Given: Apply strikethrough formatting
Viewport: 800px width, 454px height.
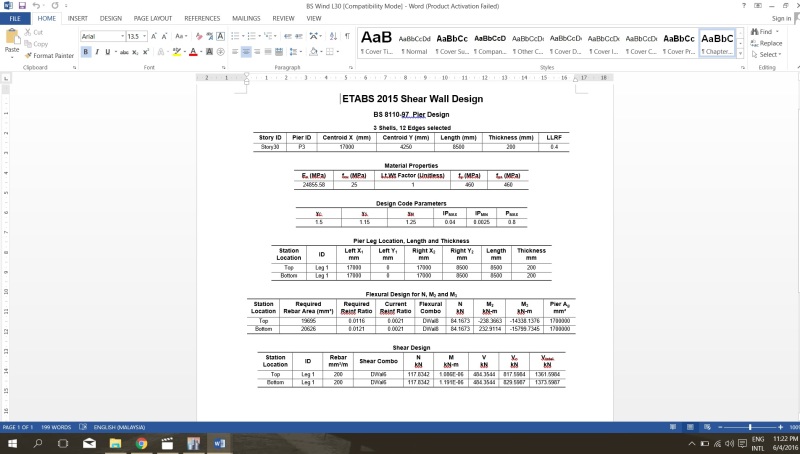Looking at the screenshot, I should pyautogui.click(x=124, y=52).
